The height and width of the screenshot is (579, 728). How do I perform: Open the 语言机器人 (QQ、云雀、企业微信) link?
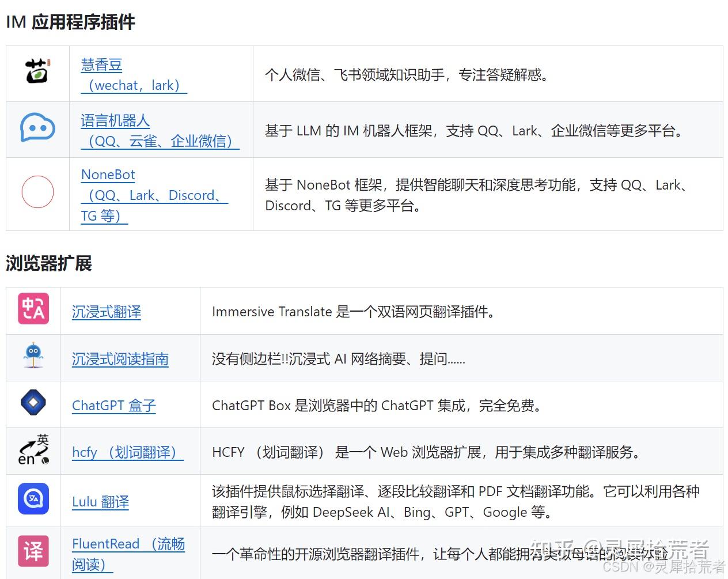tap(160, 131)
